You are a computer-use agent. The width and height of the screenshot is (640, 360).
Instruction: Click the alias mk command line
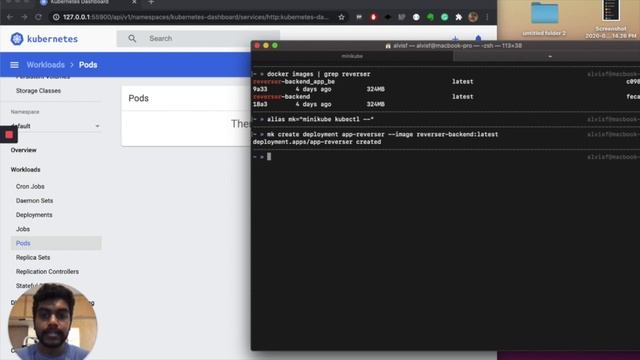[320, 120]
